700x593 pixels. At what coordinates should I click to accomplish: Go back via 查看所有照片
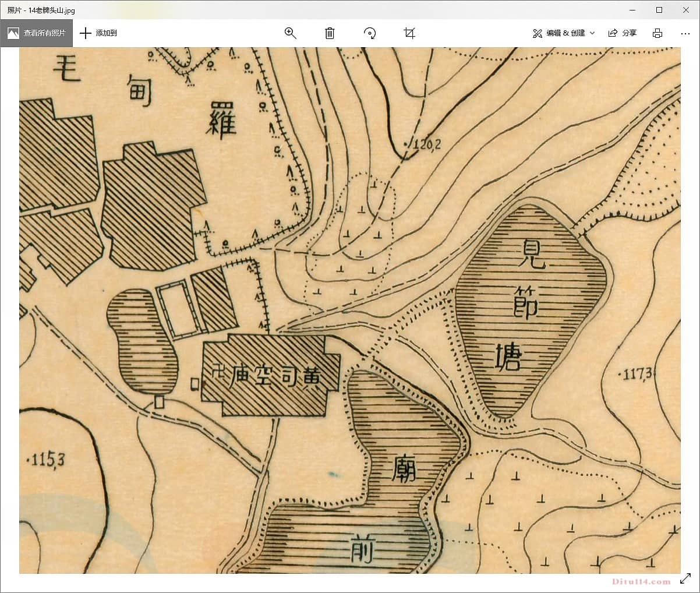point(37,33)
